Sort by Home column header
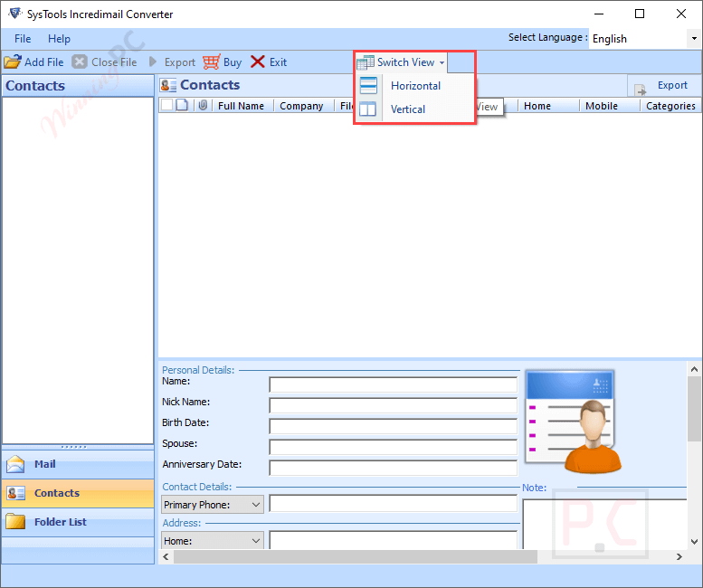The height and width of the screenshot is (588, 703). coord(537,106)
